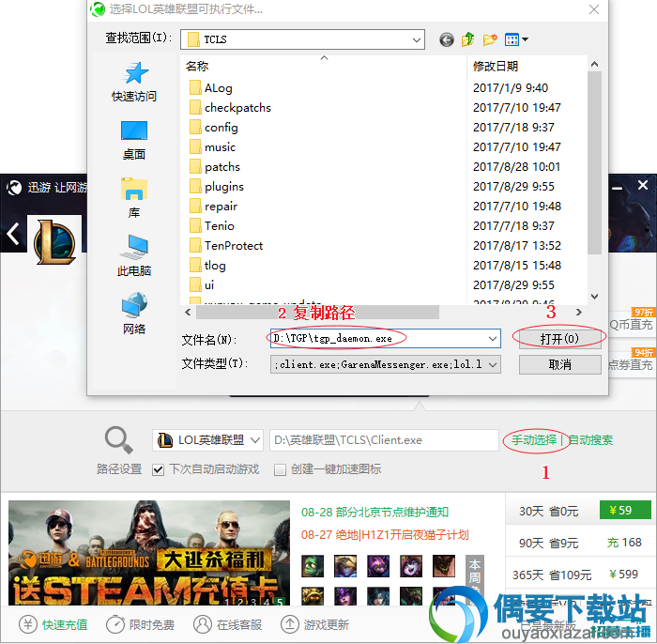
Task: Expand the TCLS look-in dropdown
Action: 416,39
